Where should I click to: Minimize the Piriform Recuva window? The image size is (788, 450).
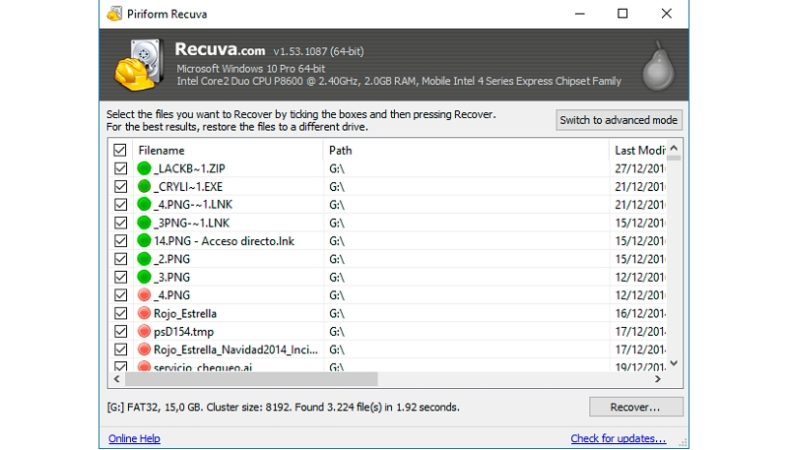click(x=580, y=14)
